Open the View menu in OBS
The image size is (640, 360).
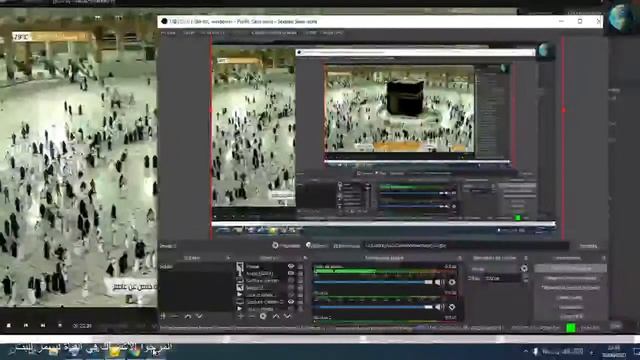point(212,33)
